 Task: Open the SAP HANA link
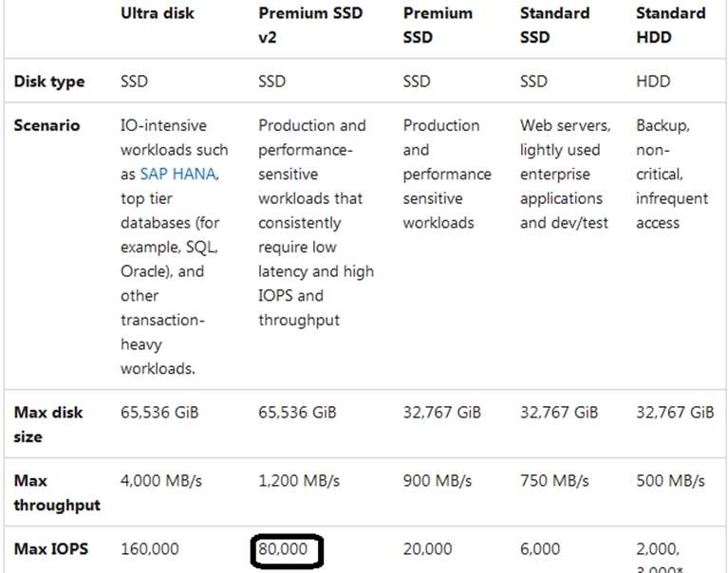(x=178, y=175)
